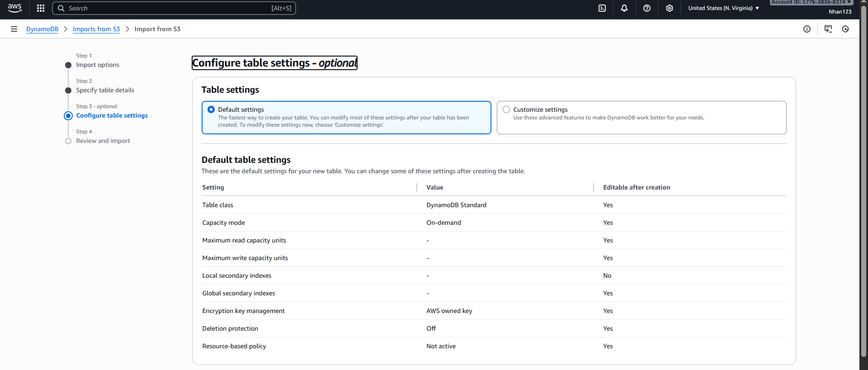Select the Default settings radio option
The image size is (868, 370).
tap(211, 109)
